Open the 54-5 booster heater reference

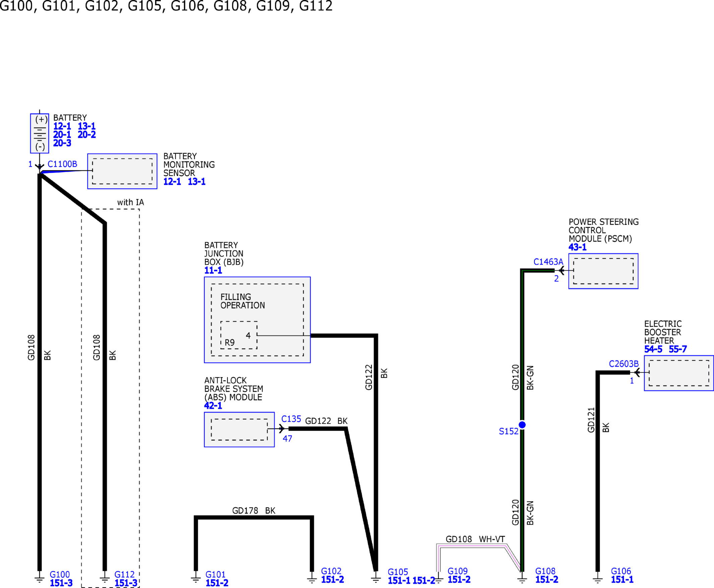click(x=653, y=349)
